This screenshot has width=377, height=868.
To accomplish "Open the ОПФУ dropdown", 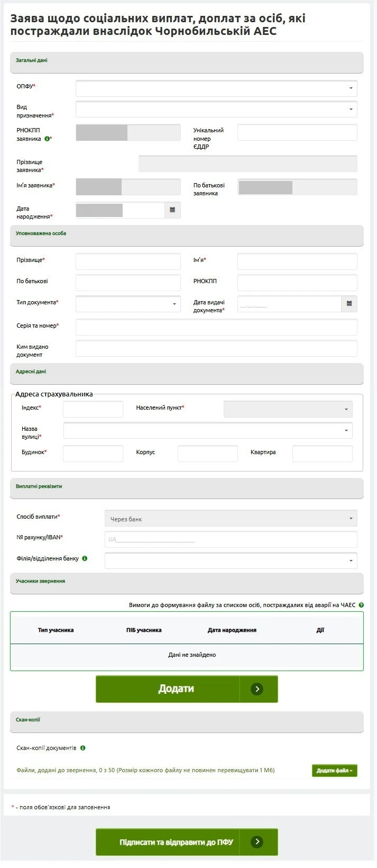I will [216, 88].
